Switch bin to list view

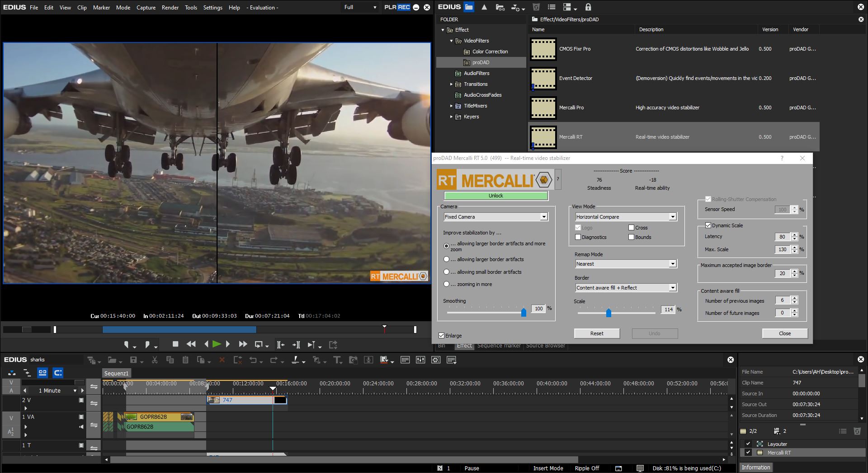tap(551, 7)
